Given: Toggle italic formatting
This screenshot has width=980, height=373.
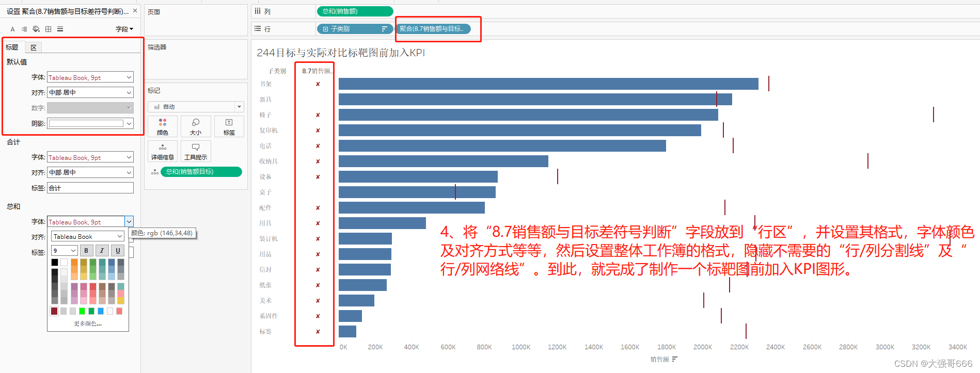Looking at the screenshot, I should [x=102, y=251].
